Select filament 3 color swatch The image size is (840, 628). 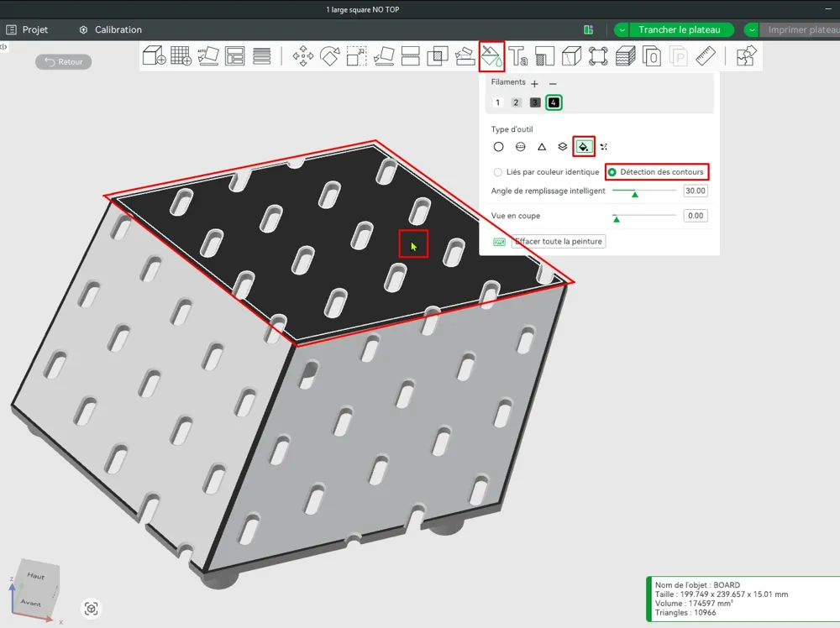coord(534,102)
